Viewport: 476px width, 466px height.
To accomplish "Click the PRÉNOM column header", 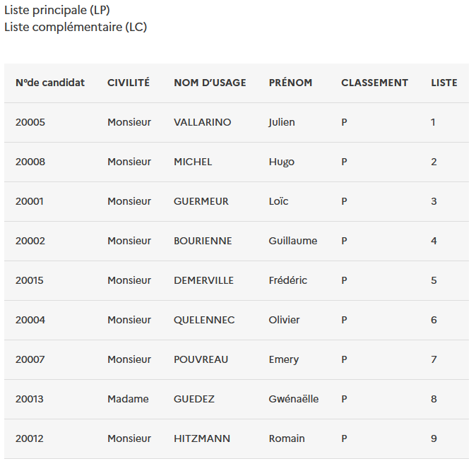I will 290,83.
